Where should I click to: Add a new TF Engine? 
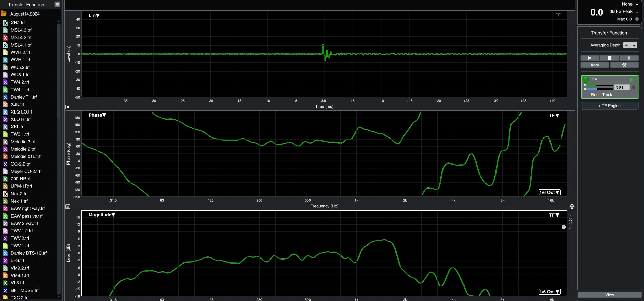[610, 106]
